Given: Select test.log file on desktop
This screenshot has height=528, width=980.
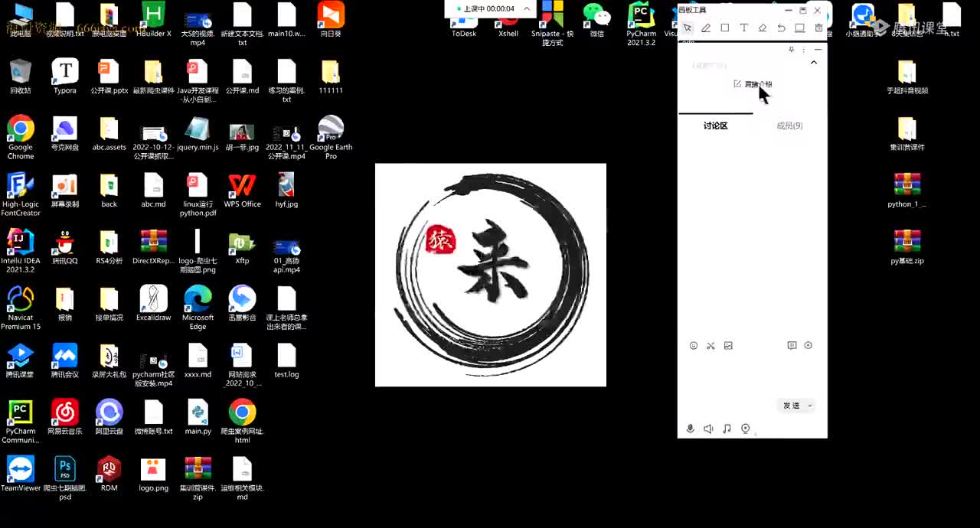Looking at the screenshot, I should (286, 360).
